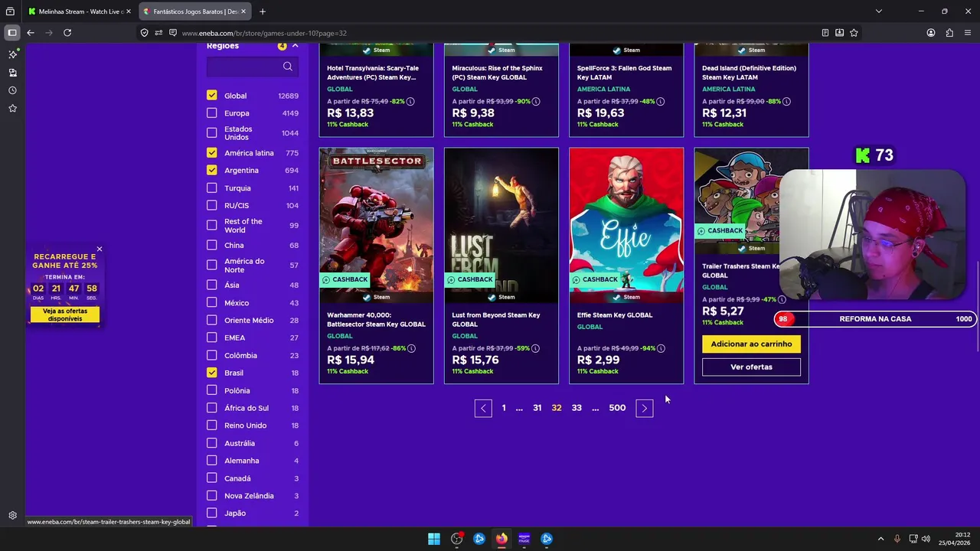This screenshot has width=980, height=551.
Task: Click Adicionar ao carrinho for Trailer Trashers
Action: pyautogui.click(x=751, y=344)
